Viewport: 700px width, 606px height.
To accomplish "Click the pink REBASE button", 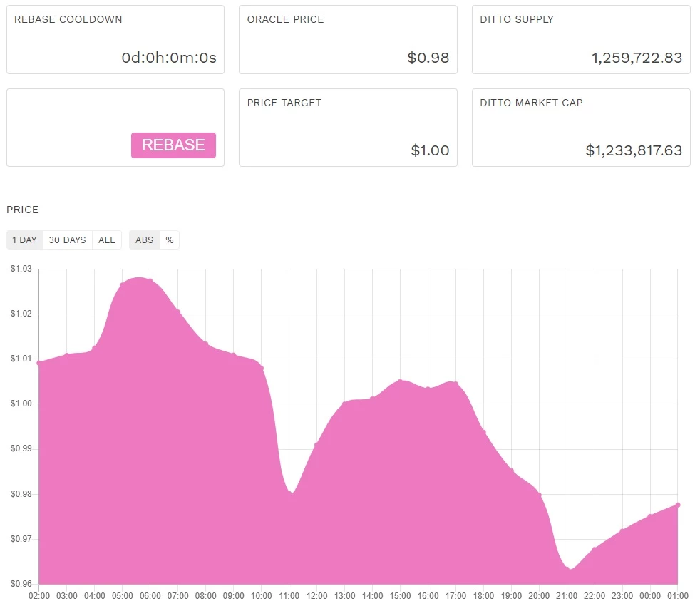I will 173,145.
